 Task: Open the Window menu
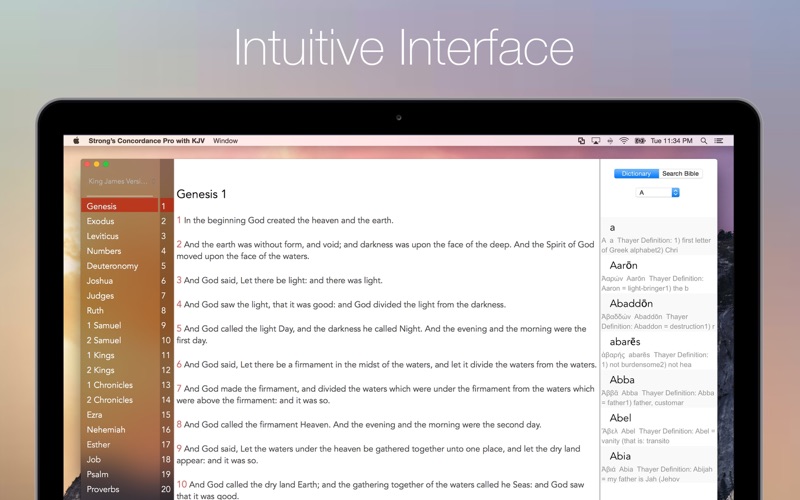(x=226, y=141)
